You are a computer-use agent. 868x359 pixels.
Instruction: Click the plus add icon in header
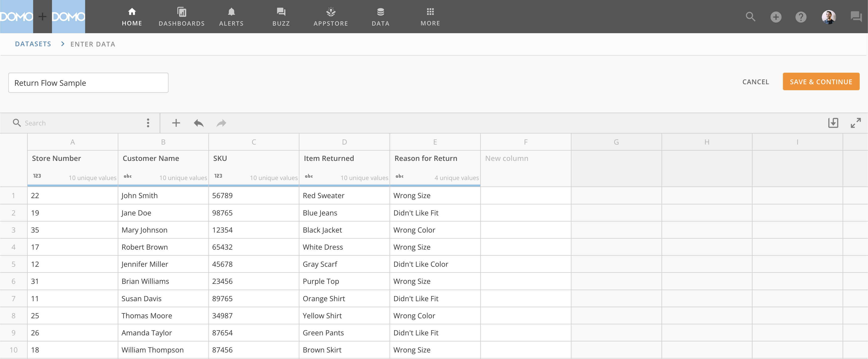point(776,17)
